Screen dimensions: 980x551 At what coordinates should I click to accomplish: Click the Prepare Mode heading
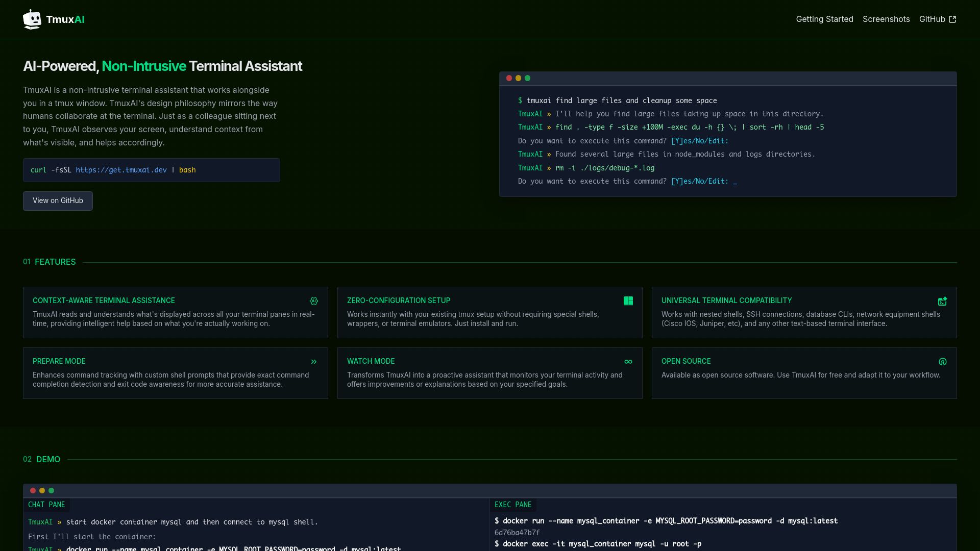[x=59, y=361]
